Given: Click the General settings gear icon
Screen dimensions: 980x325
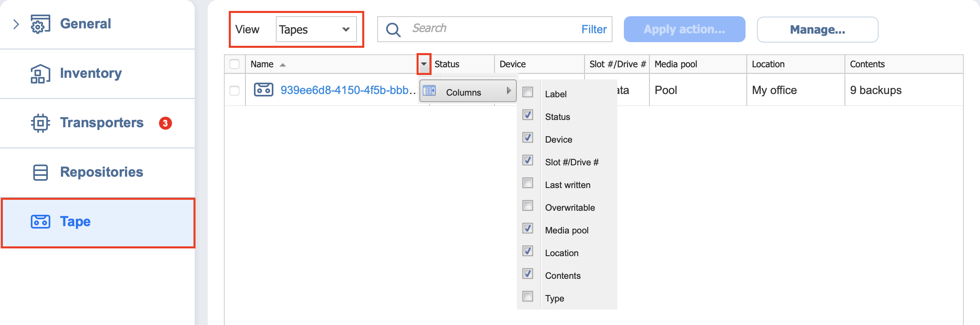Looking at the screenshot, I should [x=40, y=24].
